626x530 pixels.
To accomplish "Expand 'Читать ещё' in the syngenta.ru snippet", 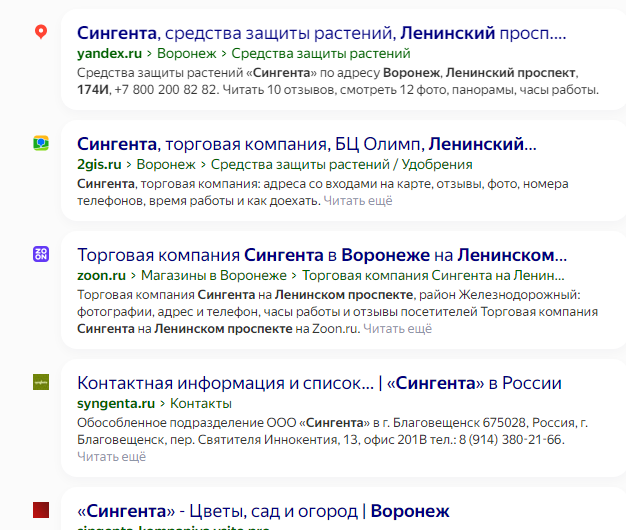I will (111, 456).
